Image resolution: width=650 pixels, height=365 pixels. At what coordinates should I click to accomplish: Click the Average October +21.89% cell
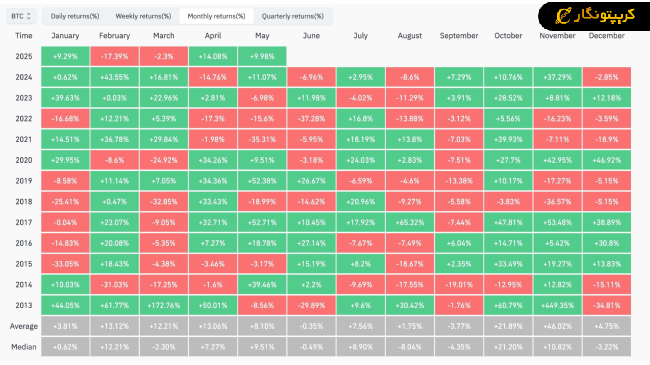pyautogui.click(x=508, y=326)
